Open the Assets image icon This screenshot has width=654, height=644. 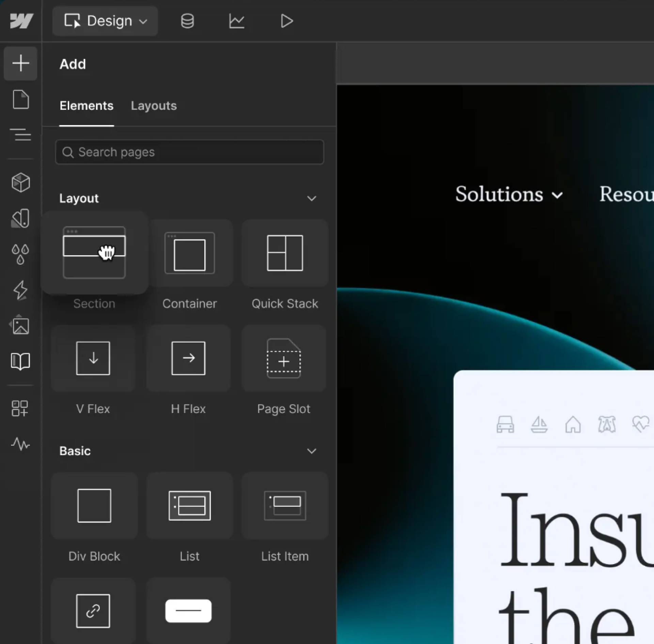coord(20,325)
